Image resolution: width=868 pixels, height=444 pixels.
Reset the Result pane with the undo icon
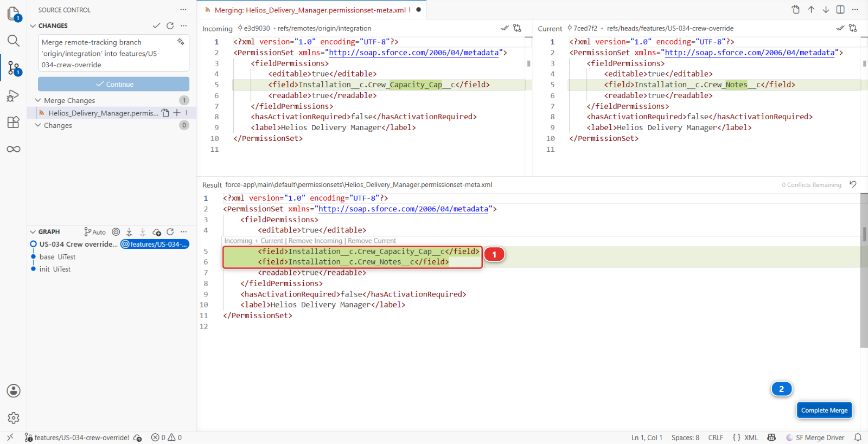[x=853, y=184]
